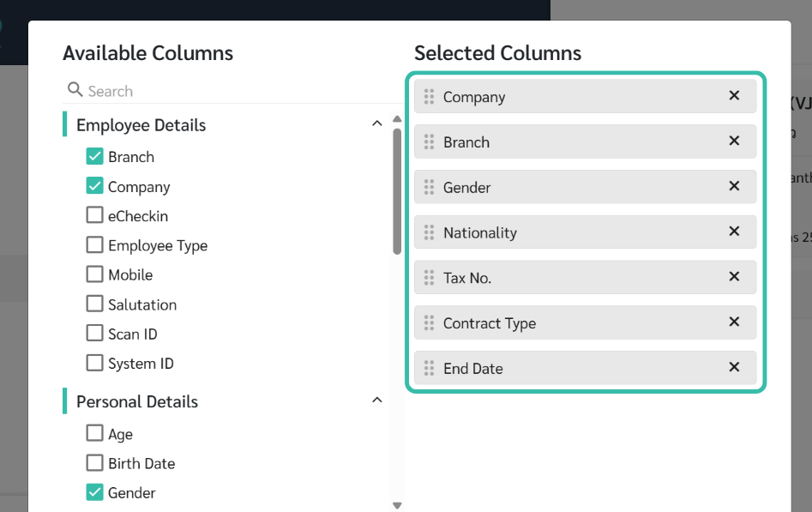The width and height of the screenshot is (812, 512).
Task: Select the Contract Type item in Selected Columns
Action: pos(585,322)
